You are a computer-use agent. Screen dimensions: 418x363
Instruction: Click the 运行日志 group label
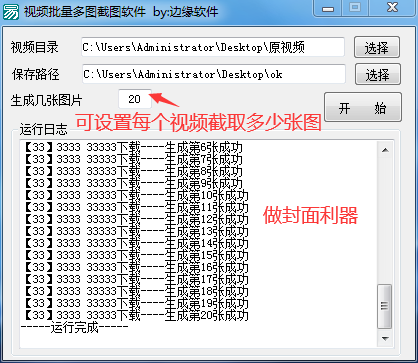[44, 129]
